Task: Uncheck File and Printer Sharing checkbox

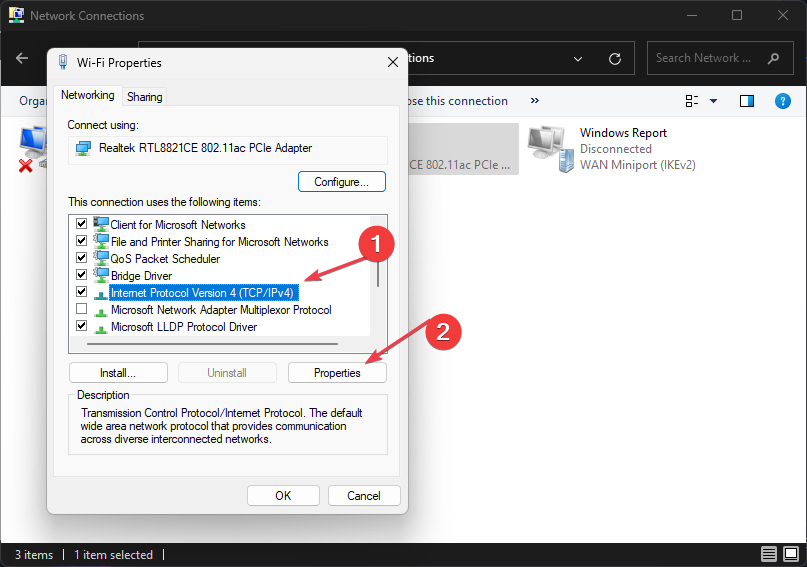Action: click(x=81, y=241)
